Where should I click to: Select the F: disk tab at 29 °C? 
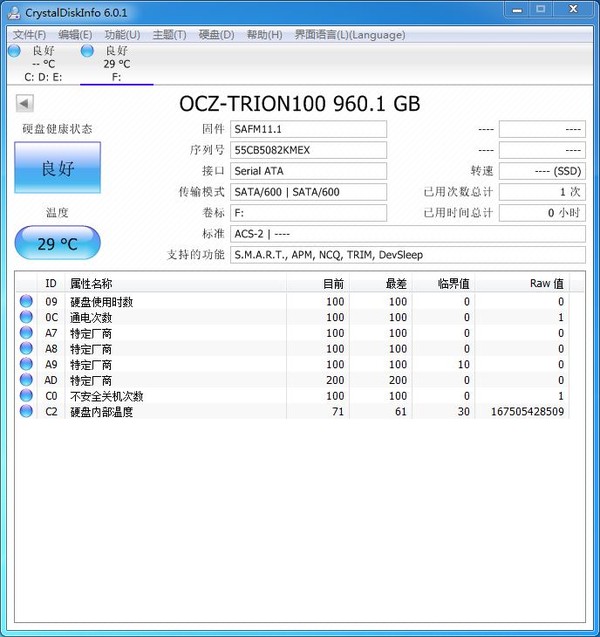pyautogui.click(x=117, y=64)
